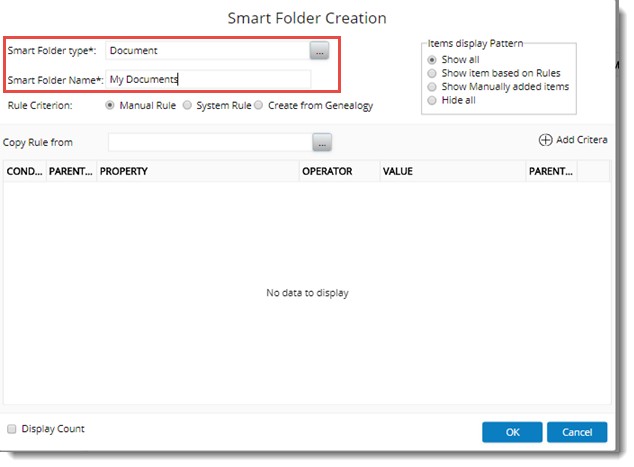Select the Hide all radio option
This screenshot has height=467, width=634.
click(432, 100)
